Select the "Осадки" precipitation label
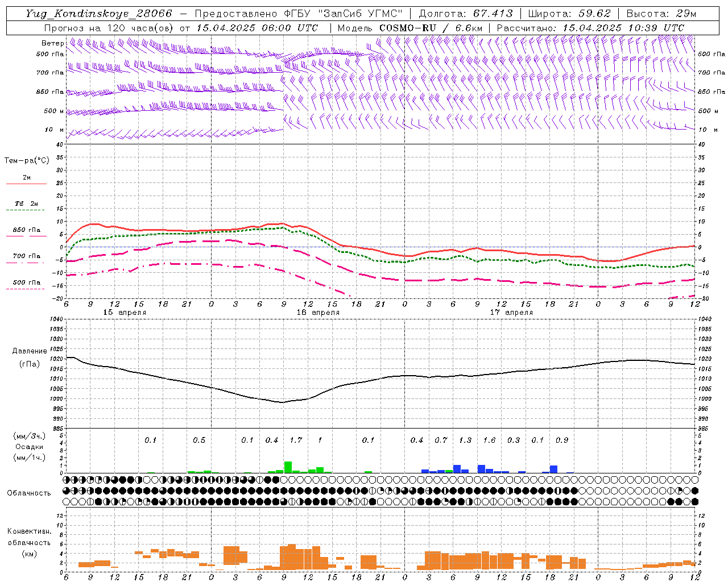 click(x=29, y=447)
